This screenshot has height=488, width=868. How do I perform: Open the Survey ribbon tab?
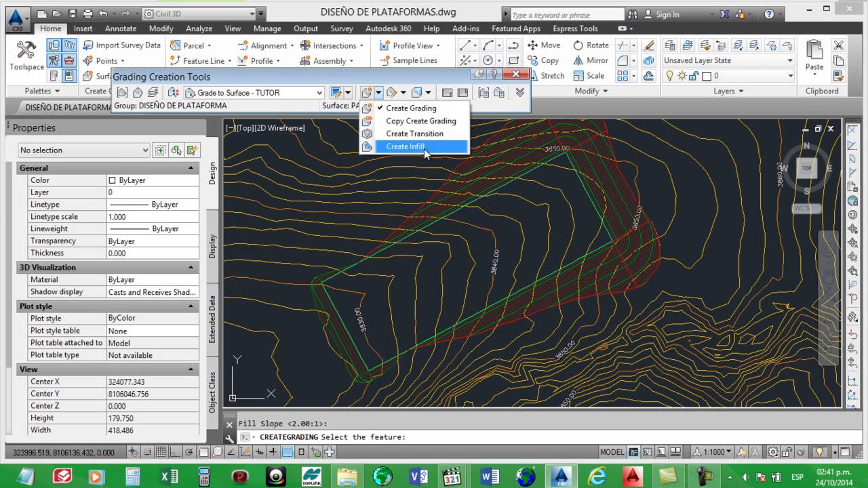[342, 28]
